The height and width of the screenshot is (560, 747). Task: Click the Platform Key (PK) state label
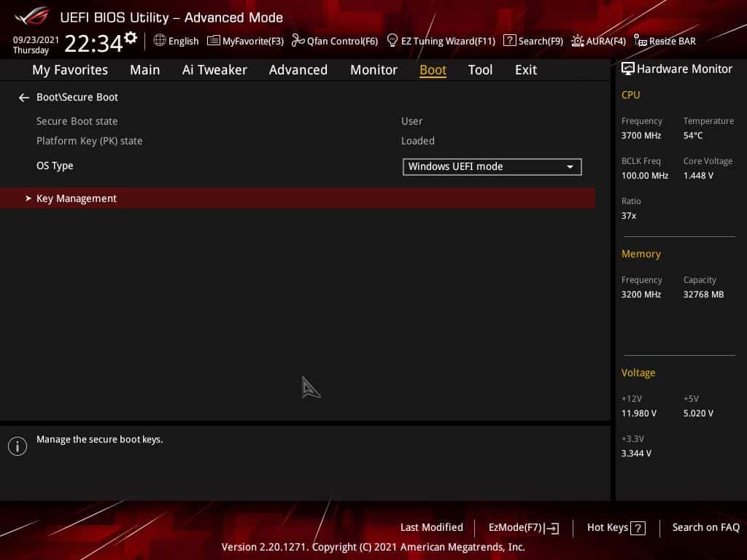[90, 141]
